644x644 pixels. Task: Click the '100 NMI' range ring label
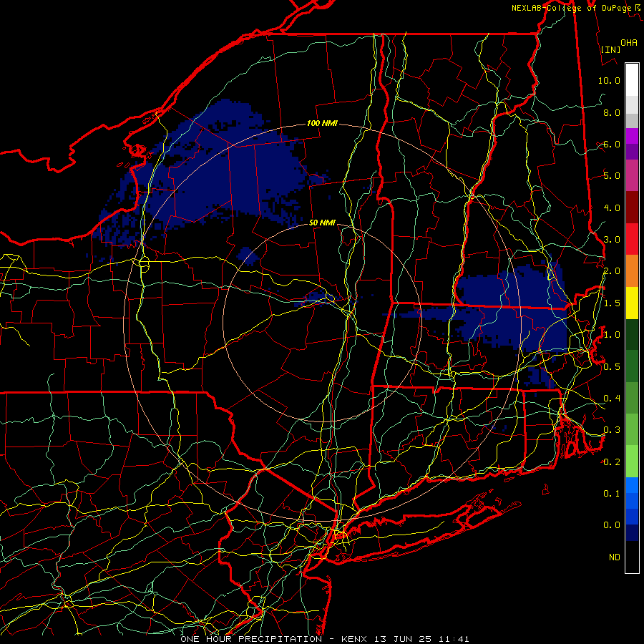(322, 123)
